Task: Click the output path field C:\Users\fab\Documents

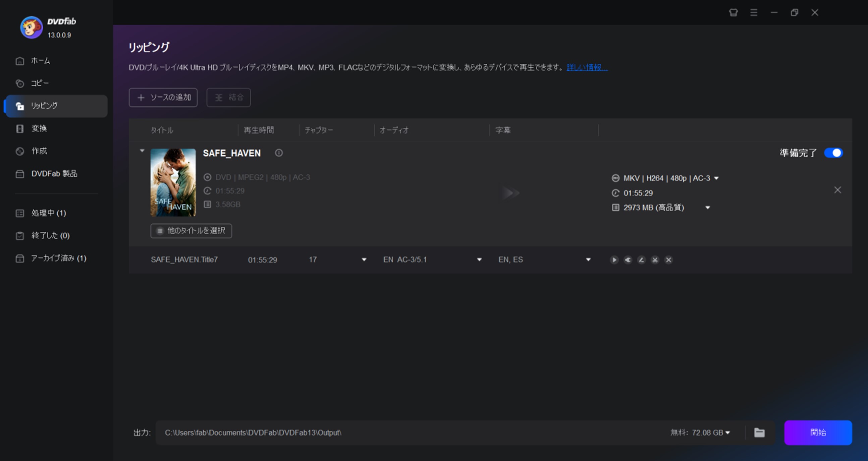Action: point(253,433)
